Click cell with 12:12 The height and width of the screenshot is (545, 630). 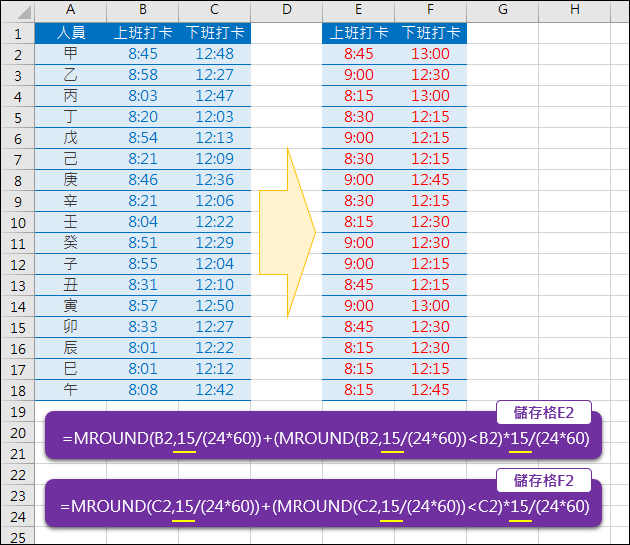[x=215, y=369]
